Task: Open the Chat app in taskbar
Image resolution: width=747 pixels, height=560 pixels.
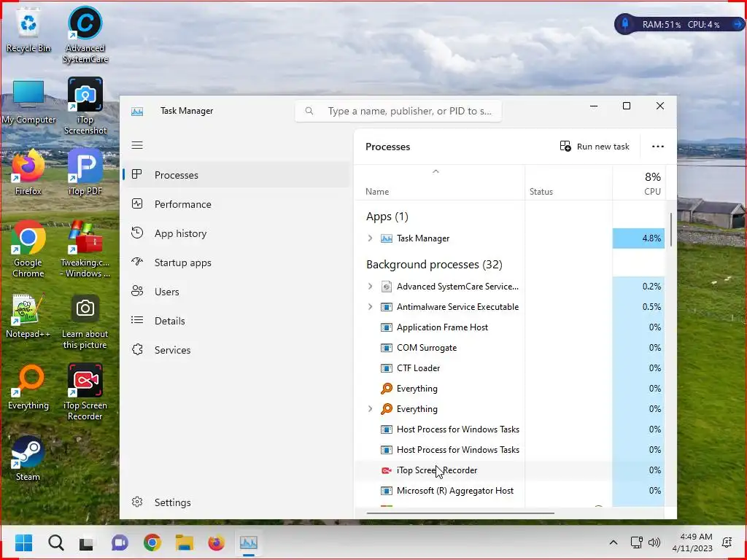Action: click(120, 542)
